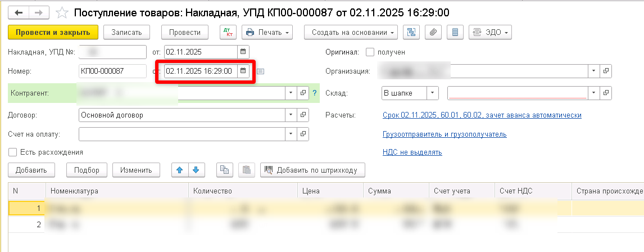This screenshot has height=252, width=644.
Task: Click the Накладная, УПД № input field
Action: pyautogui.click(x=112, y=52)
